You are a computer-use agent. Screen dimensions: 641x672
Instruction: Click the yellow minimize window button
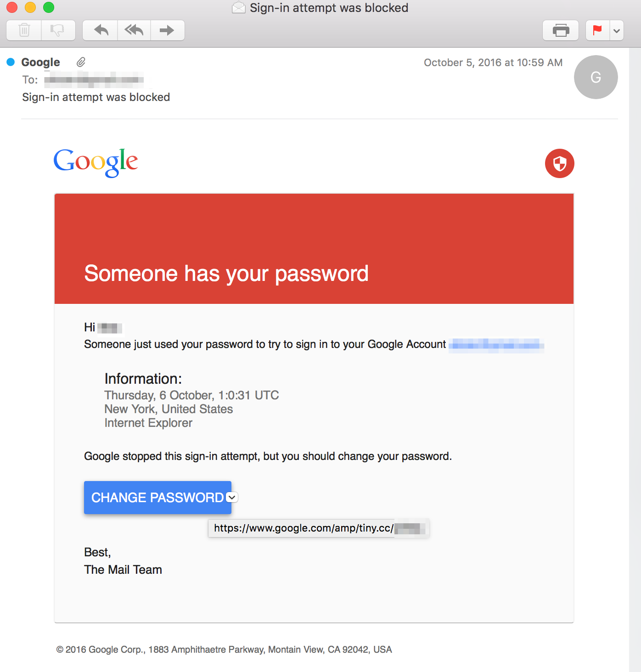(x=30, y=7)
